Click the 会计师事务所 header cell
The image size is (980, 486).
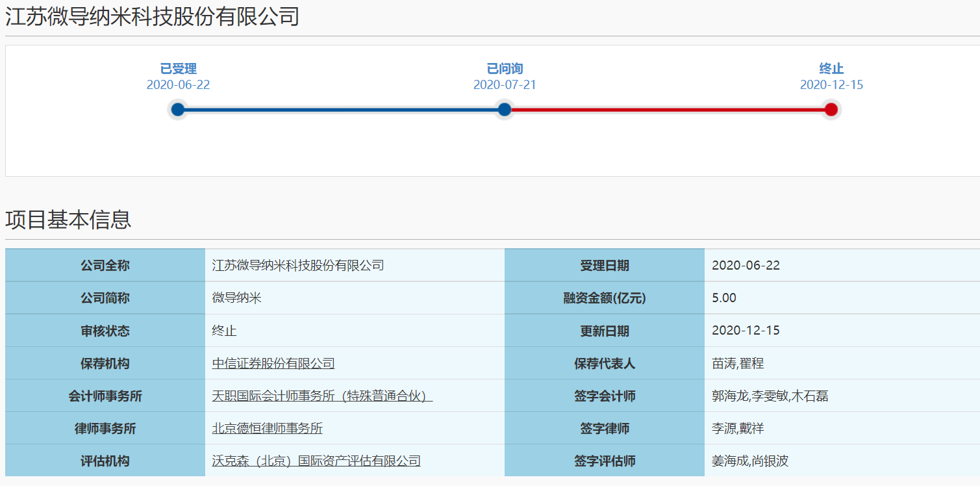pyautogui.click(x=105, y=396)
